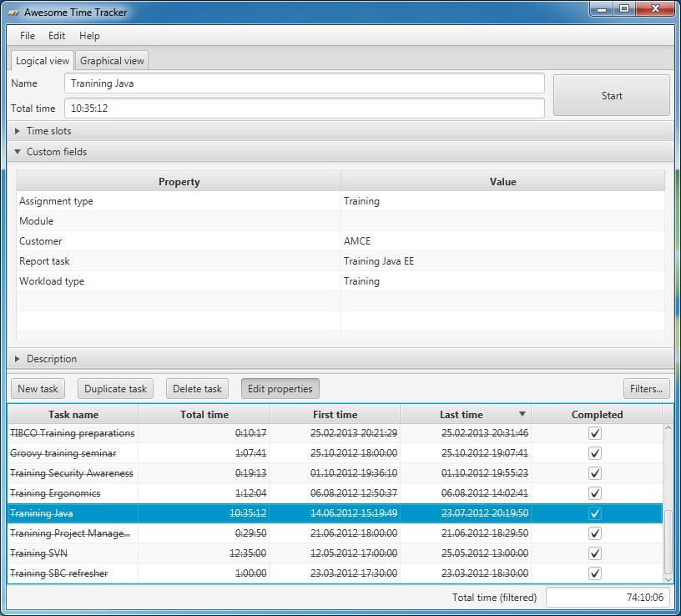681x616 pixels.
Task: Open the File menu
Action: tap(28, 36)
